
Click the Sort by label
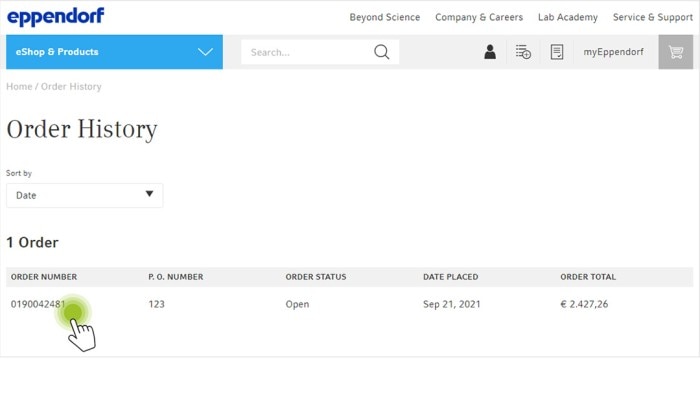(x=19, y=173)
